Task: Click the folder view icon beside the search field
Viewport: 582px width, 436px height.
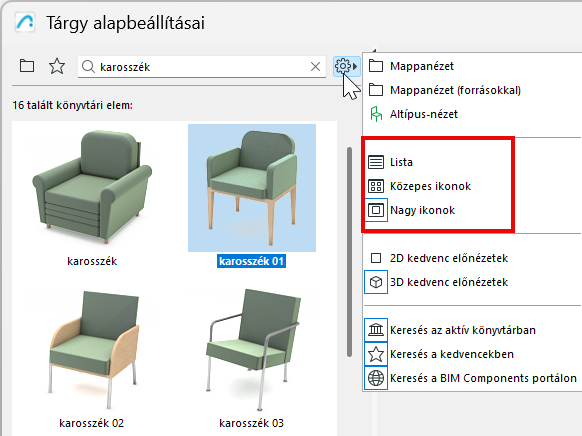Action: (27, 66)
